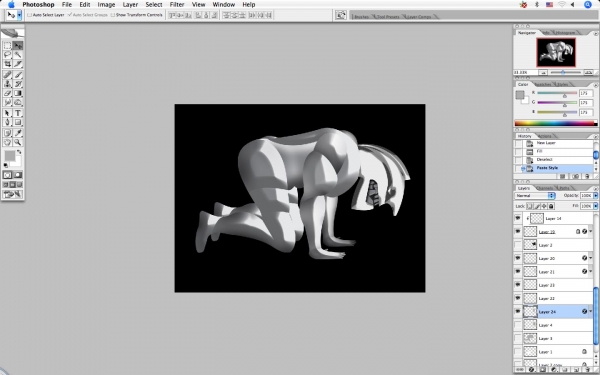Select the Eraser tool

[7, 93]
